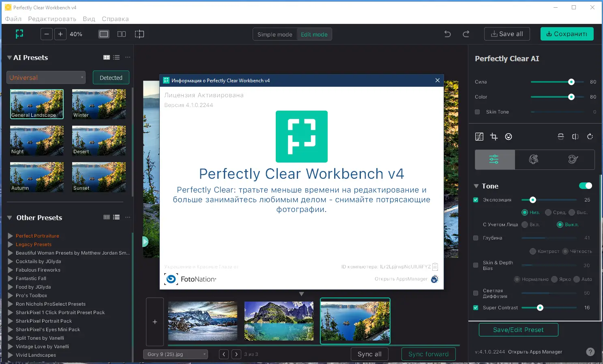
Task: Expand the Vivid Landscapes preset group
Action: (11, 355)
